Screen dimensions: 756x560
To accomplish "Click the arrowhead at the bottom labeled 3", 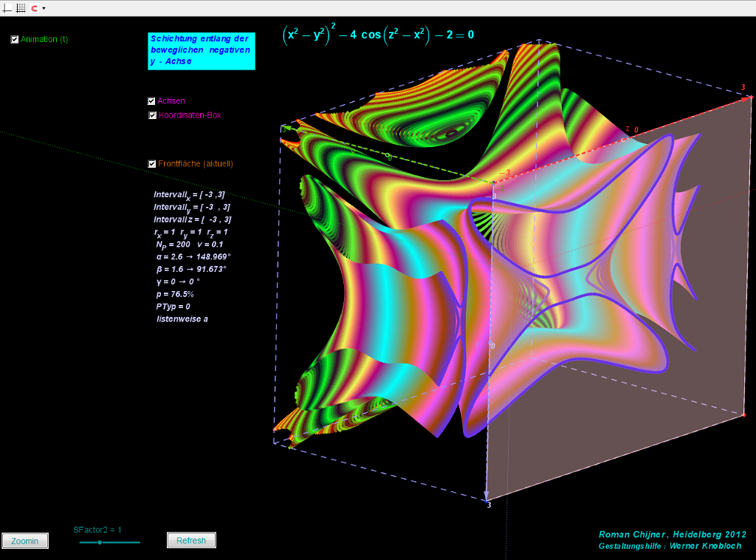I will coord(487,495).
